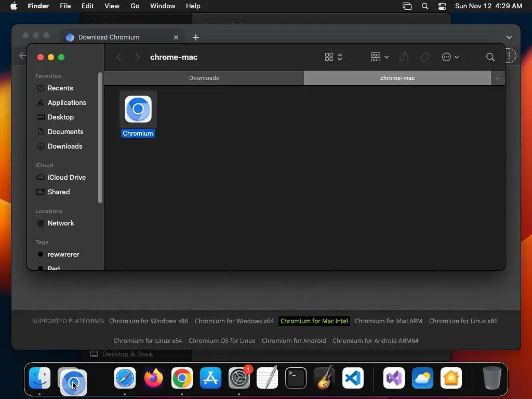The height and width of the screenshot is (399, 532).
Task: Launch Firefox from the Dock
Action: click(x=153, y=378)
